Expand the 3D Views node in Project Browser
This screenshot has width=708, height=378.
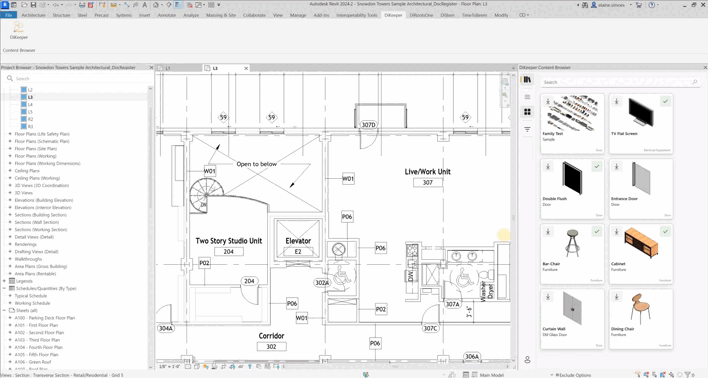click(10, 193)
